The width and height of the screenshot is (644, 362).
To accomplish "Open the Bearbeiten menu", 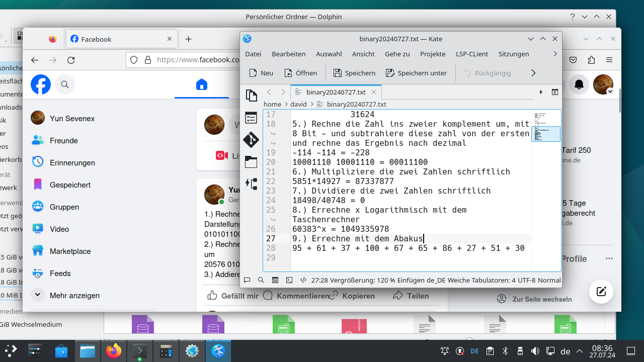I will click(x=288, y=54).
